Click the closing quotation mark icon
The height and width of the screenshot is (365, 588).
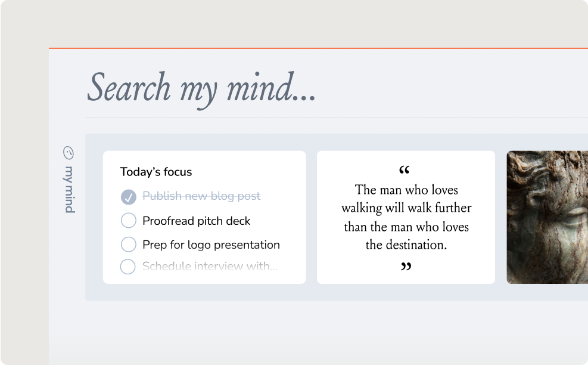click(x=406, y=267)
